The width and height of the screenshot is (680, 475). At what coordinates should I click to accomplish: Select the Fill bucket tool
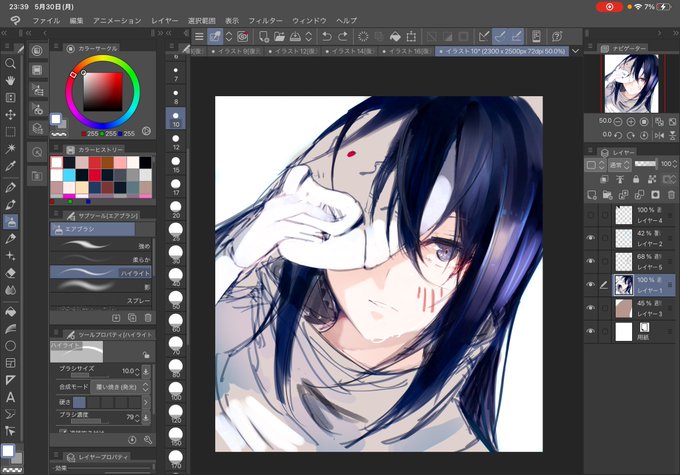point(10,311)
